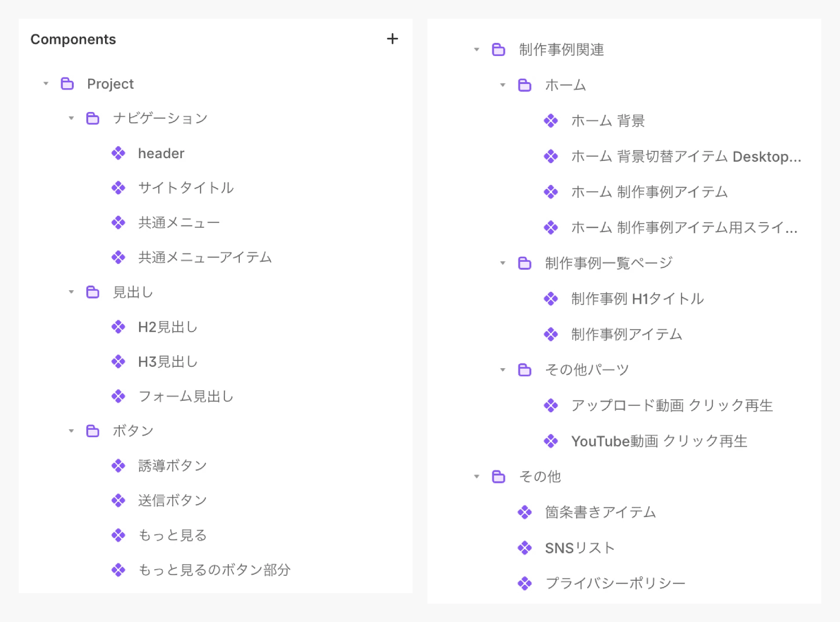Click the component icon beside ホーム 背景
Image resolution: width=840 pixels, height=622 pixels.
(x=551, y=121)
